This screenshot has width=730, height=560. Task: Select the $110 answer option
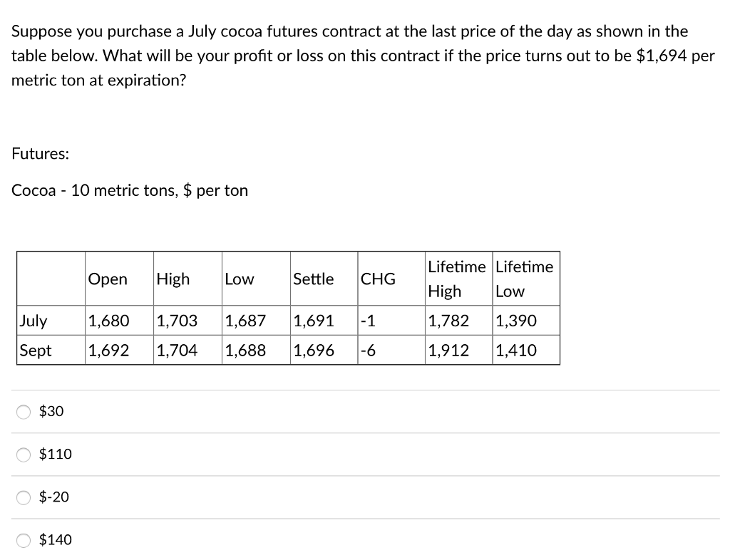point(24,455)
